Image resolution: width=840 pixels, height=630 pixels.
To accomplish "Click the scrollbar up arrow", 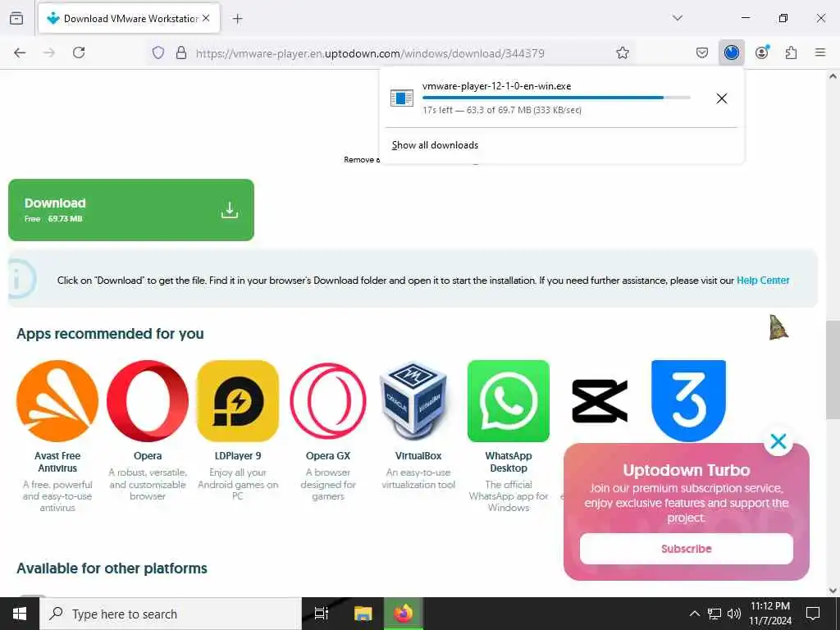I will point(833,76).
